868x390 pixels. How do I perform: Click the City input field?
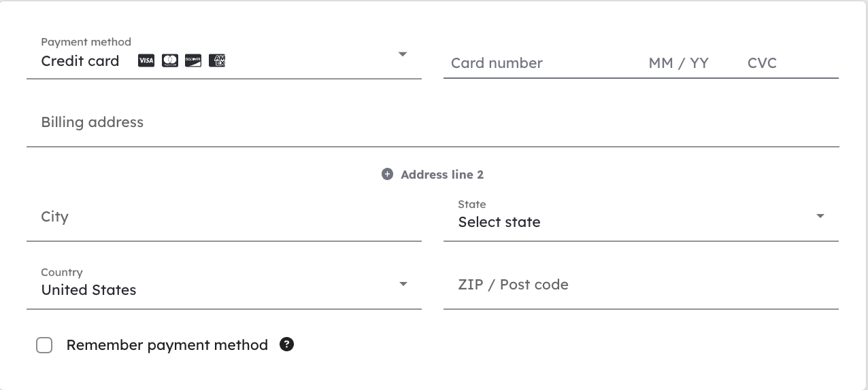224,217
